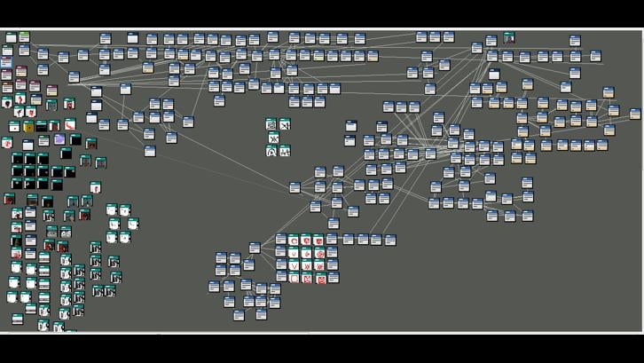Click the yellow icon node on the left side
The image size is (644, 363).
[x=27, y=127]
